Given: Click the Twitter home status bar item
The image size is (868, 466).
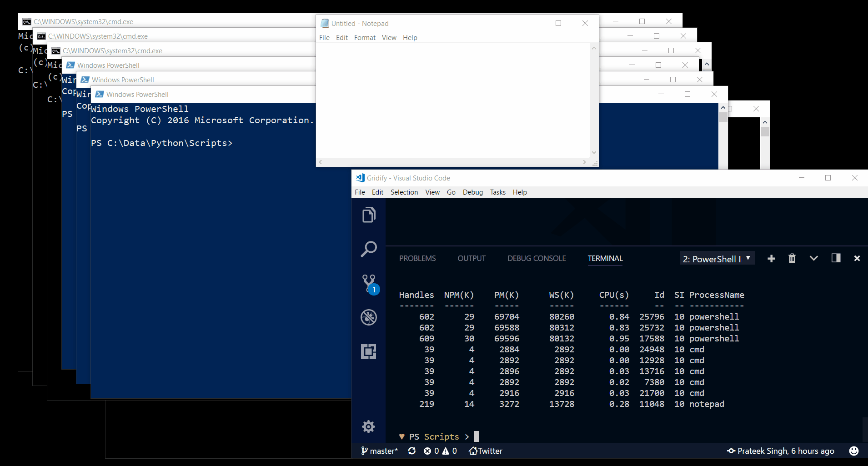Looking at the screenshot, I should (x=486, y=451).
